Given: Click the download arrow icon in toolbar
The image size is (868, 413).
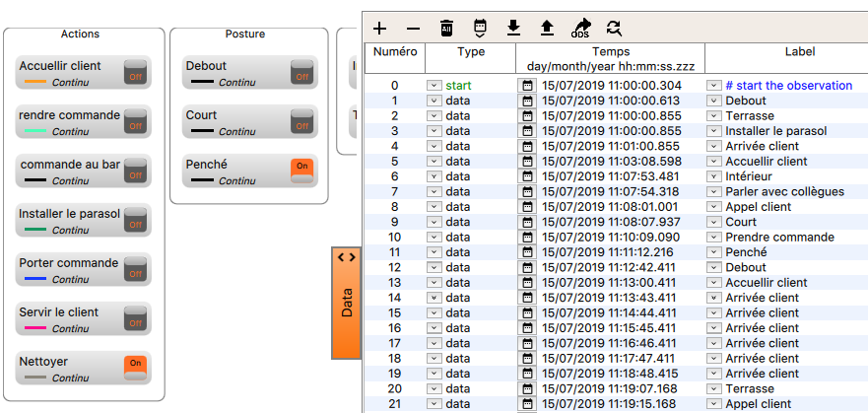Looking at the screenshot, I should point(513,28).
